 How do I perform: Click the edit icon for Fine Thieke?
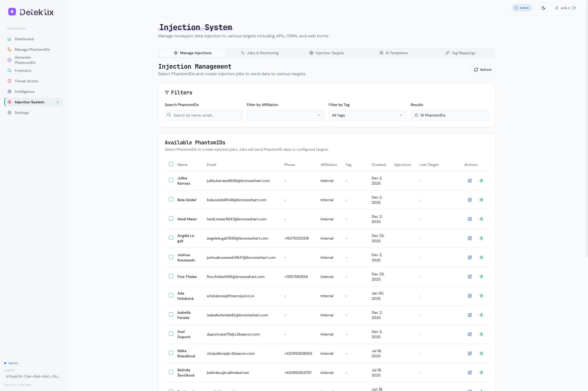pyautogui.click(x=470, y=277)
